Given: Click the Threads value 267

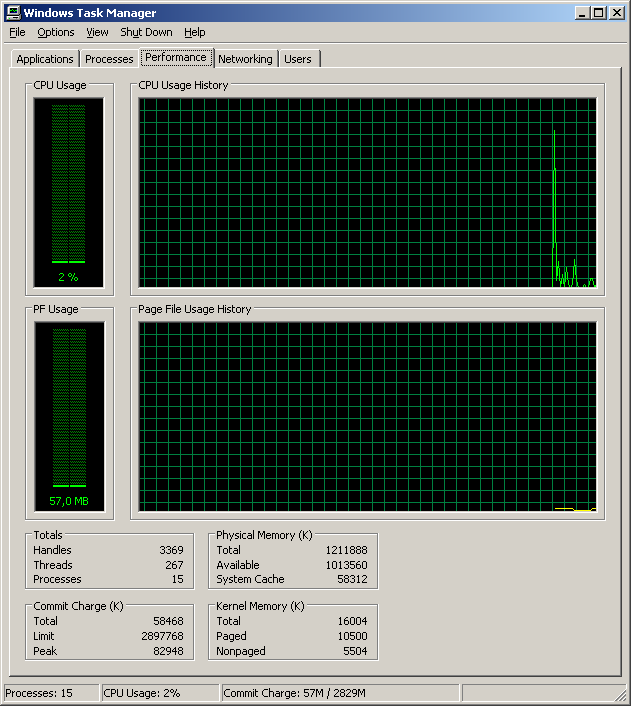Looking at the screenshot, I should point(174,565).
